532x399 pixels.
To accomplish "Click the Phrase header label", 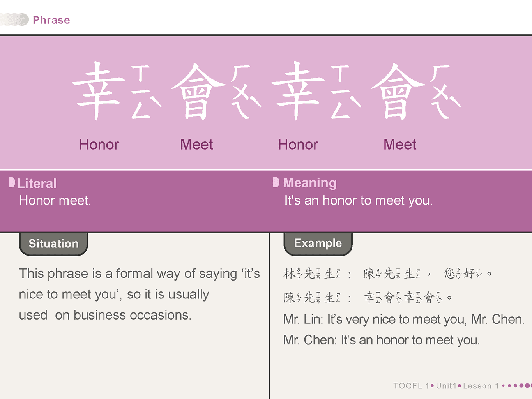I will coord(51,20).
